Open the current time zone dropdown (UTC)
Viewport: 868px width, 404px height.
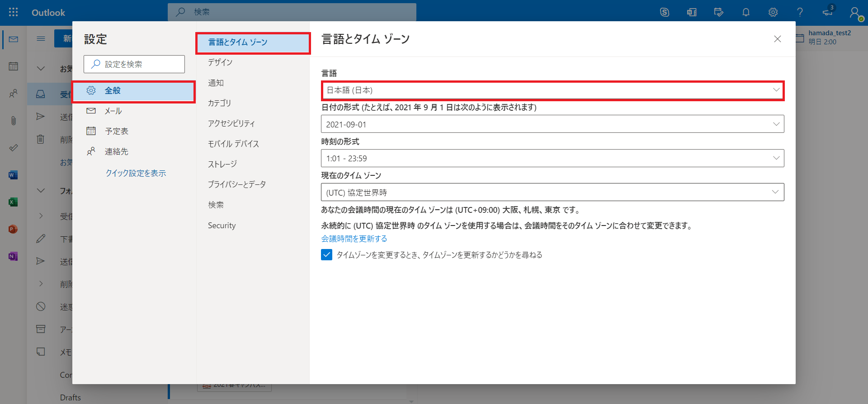pos(552,193)
